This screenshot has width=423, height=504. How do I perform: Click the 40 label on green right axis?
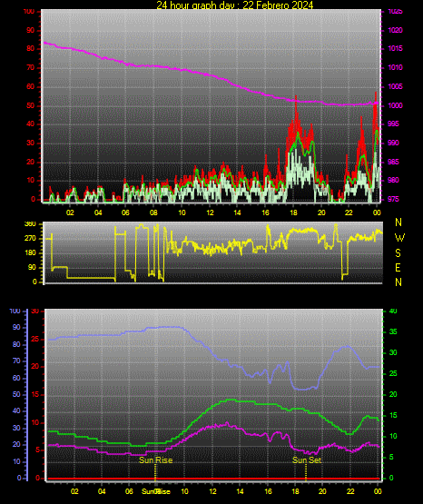[x=393, y=311]
